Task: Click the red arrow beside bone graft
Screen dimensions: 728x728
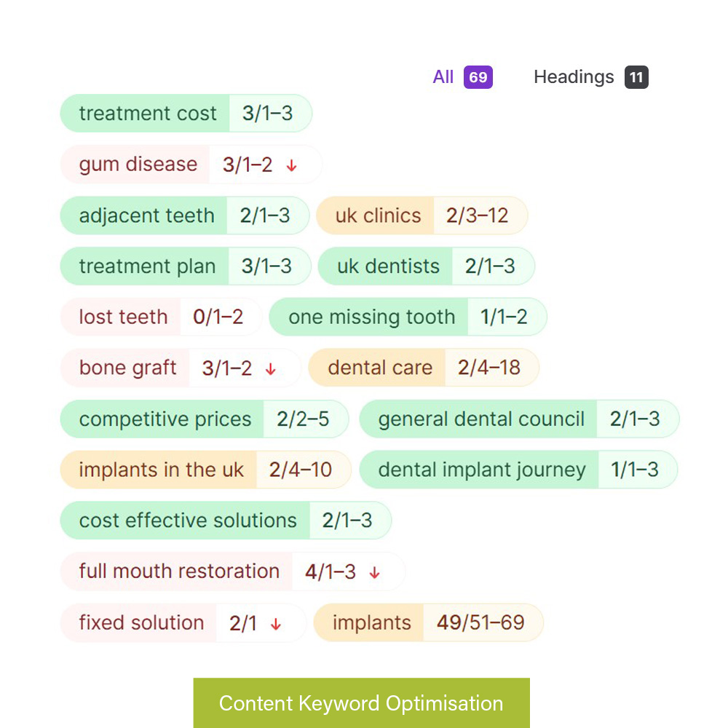Action: (271, 369)
